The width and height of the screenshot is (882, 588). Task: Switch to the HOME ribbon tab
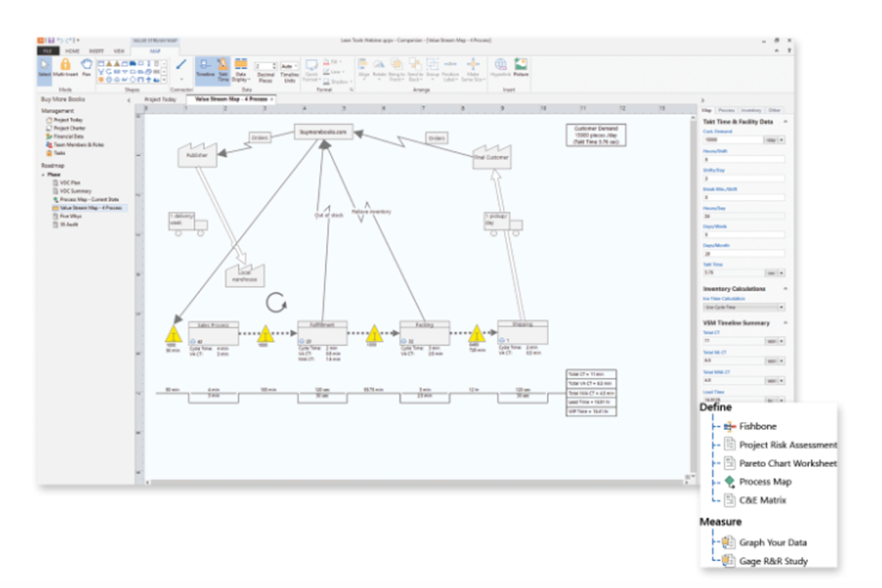click(72, 50)
